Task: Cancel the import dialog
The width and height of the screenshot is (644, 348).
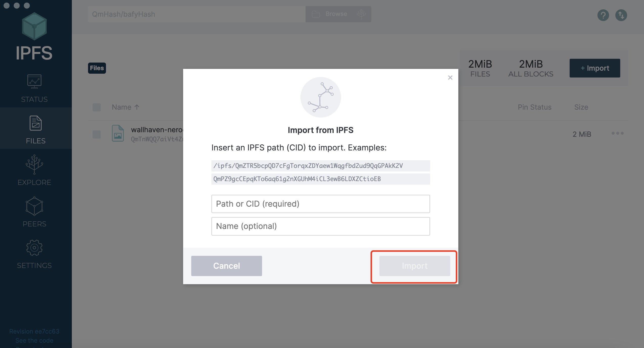Action: click(227, 266)
